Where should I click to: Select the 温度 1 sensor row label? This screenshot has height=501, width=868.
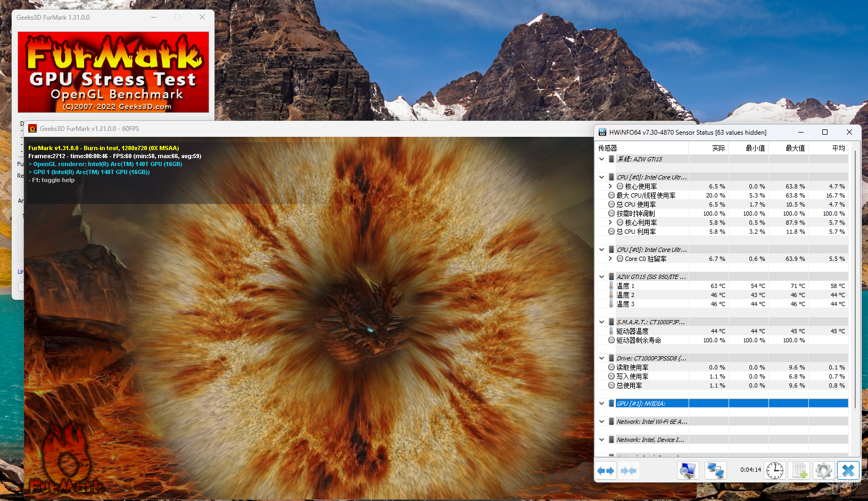[x=625, y=286]
